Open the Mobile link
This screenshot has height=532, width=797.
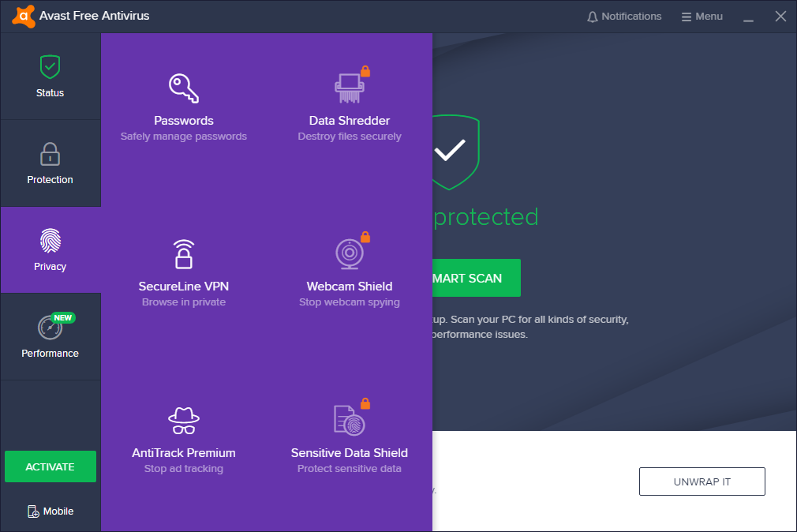51,511
